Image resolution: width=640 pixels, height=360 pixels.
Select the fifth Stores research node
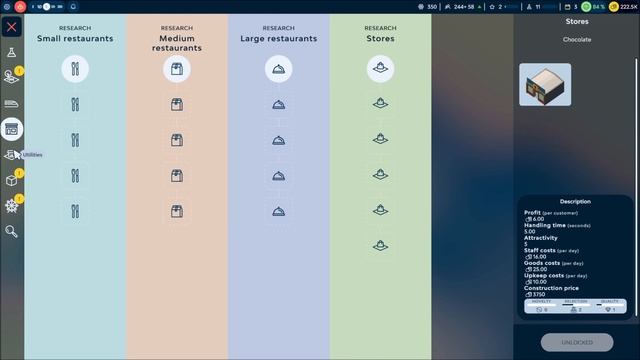click(380, 210)
